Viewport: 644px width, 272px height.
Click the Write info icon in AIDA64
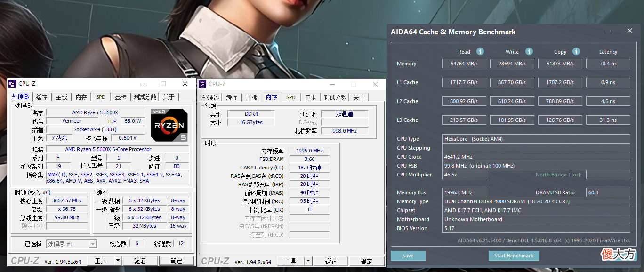click(x=529, y=51)
